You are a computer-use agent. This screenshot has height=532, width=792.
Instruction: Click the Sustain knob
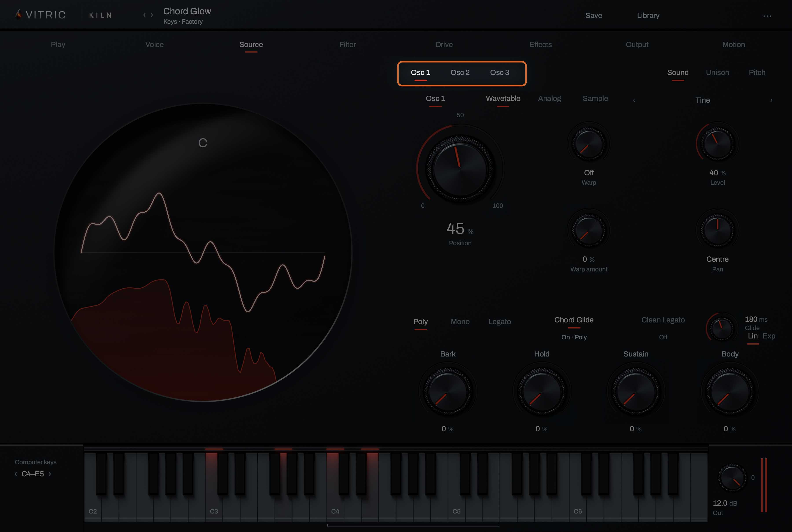(x=636, y=391)
